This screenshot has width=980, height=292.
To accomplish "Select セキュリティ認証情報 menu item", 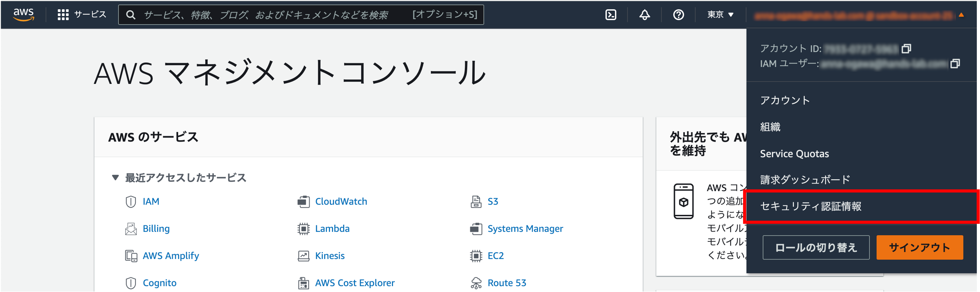I will tap(810, 206).
